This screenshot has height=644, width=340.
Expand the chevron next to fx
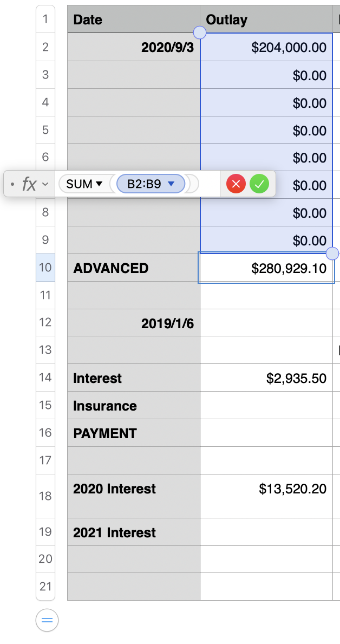pyautogui.click(x=45, y=184)
